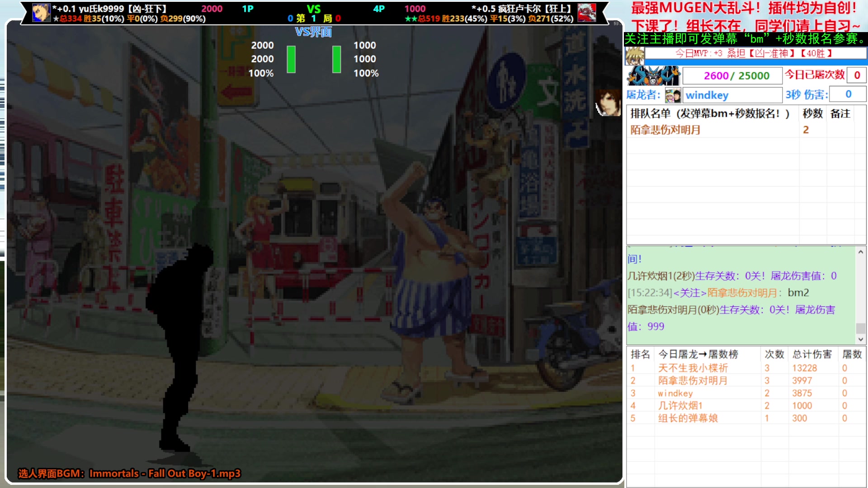Screen dimensions: 868x488
Task: Click total damage value 3875
Action: tap(802, 394)
